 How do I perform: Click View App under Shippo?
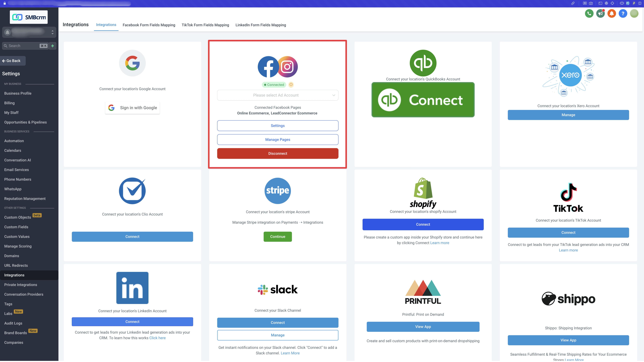coord(568,340)
